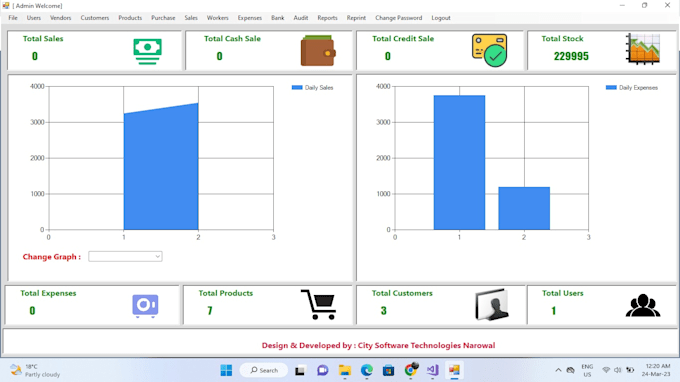Open the weather widget showing 18°C

(35, 371)
